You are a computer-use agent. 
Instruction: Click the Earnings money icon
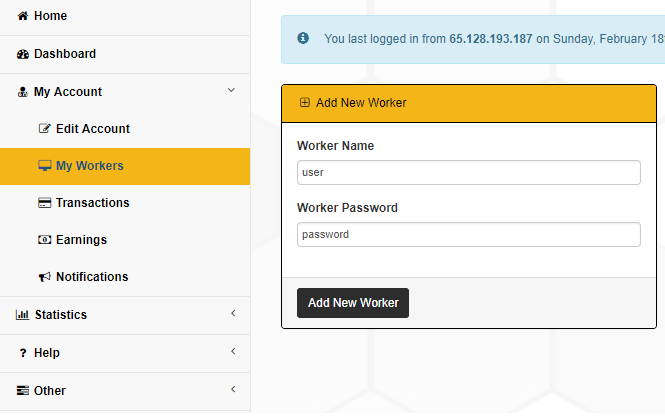point(44,240)
